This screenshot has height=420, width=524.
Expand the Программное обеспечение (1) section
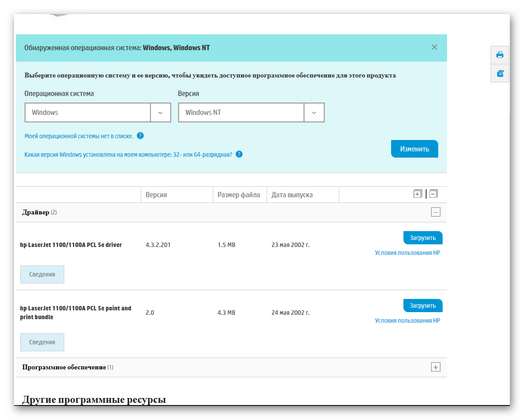pyautogui.click(x=436, y=367)
